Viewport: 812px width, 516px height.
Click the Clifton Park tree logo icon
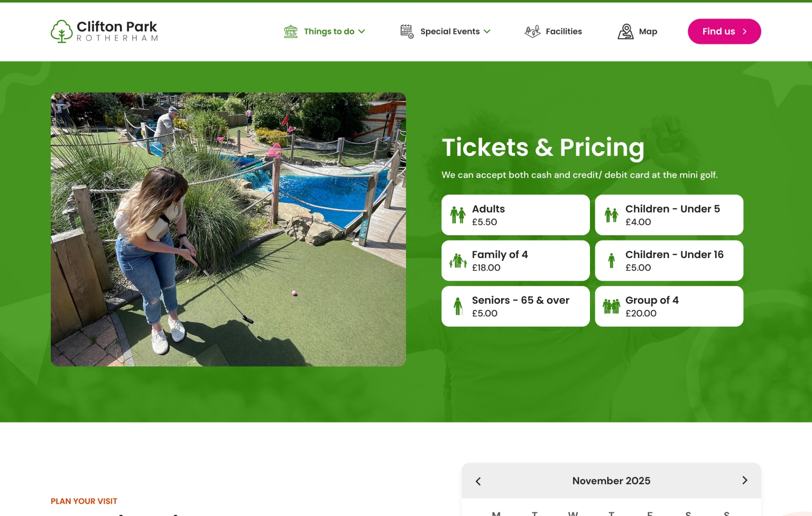pyautogui.click(x=61, y=31)
